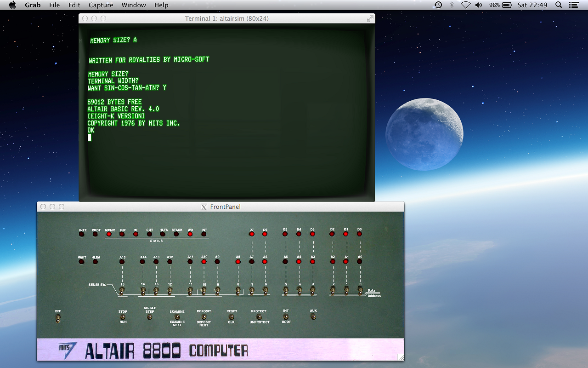Flip the power OFF switch
This screenshot has width=588, height=368.
pyautogui.click(x=57, y=317)
